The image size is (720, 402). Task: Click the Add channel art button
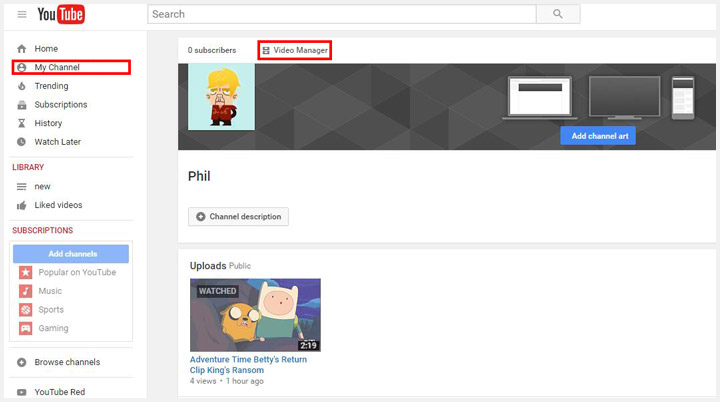pos(598,136)
